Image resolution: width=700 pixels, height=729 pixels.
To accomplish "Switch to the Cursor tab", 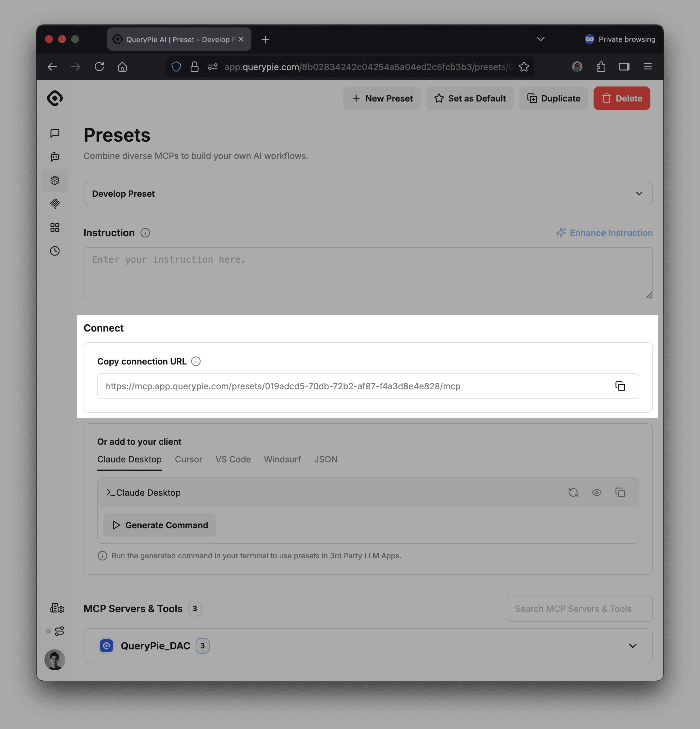I will click(188, 459).
